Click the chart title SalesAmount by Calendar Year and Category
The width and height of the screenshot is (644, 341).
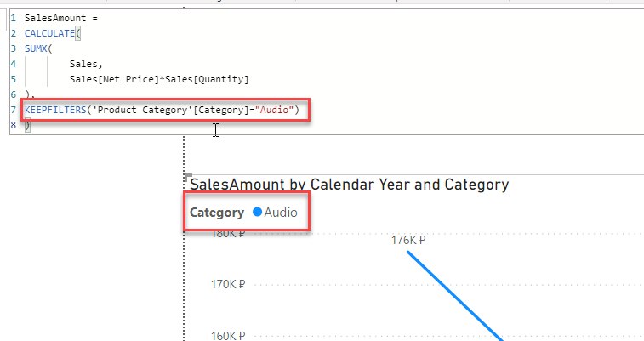(x=349, y=185)
